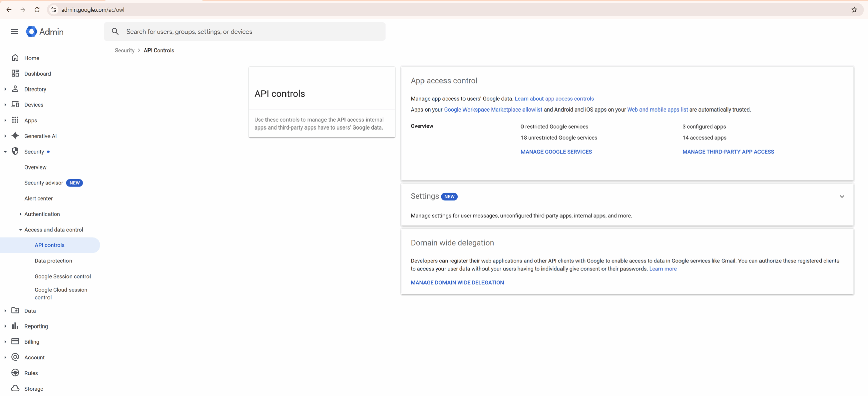
Task: Open MANAGE DOMAIN WIDE DELEGATION
Action: pos(457,282)
